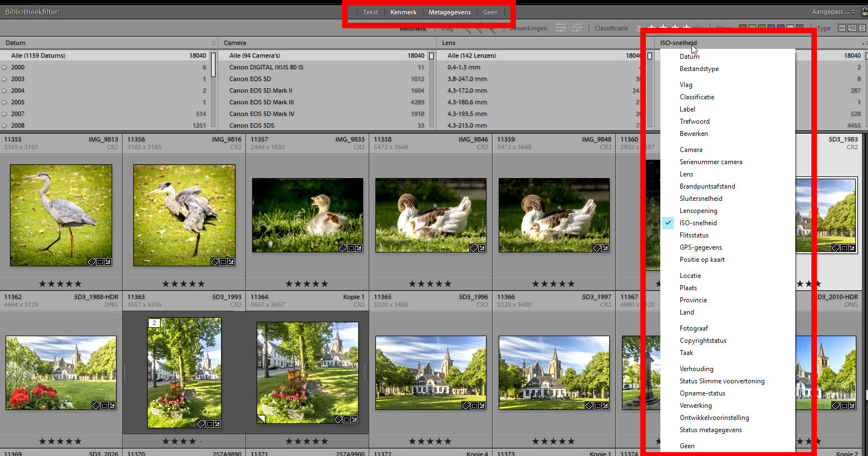Click crop badge on photo 11356
868x456 pixels.
pos(223,262)
